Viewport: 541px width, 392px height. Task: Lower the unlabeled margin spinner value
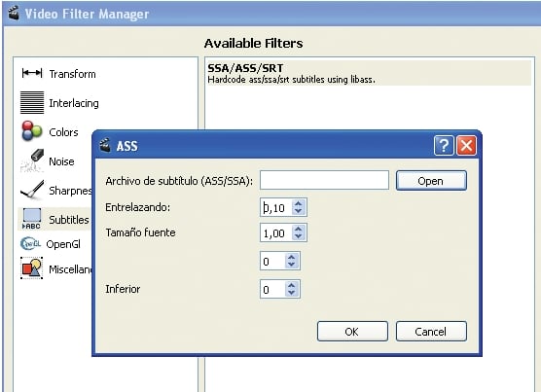point(292,265)
